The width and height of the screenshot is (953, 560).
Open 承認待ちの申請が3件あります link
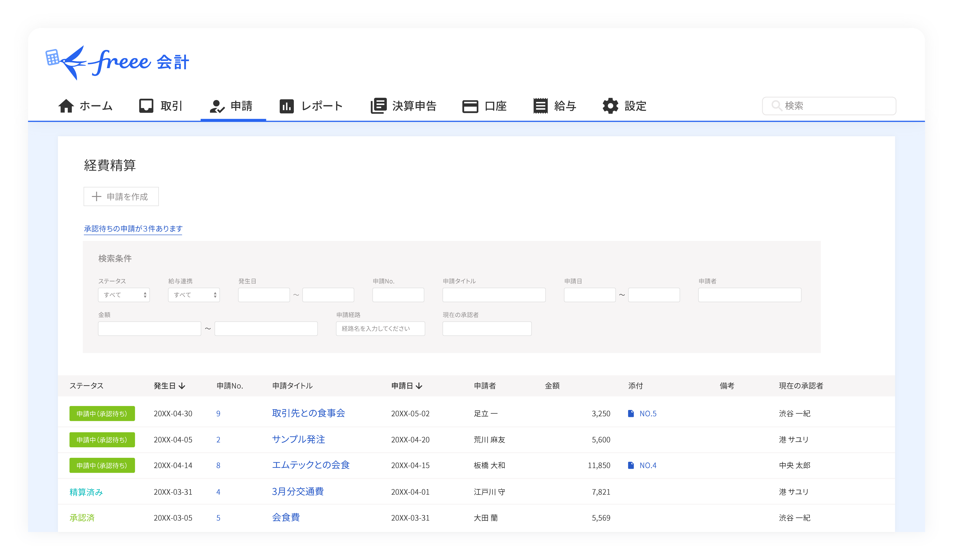(x=133, y=229)
